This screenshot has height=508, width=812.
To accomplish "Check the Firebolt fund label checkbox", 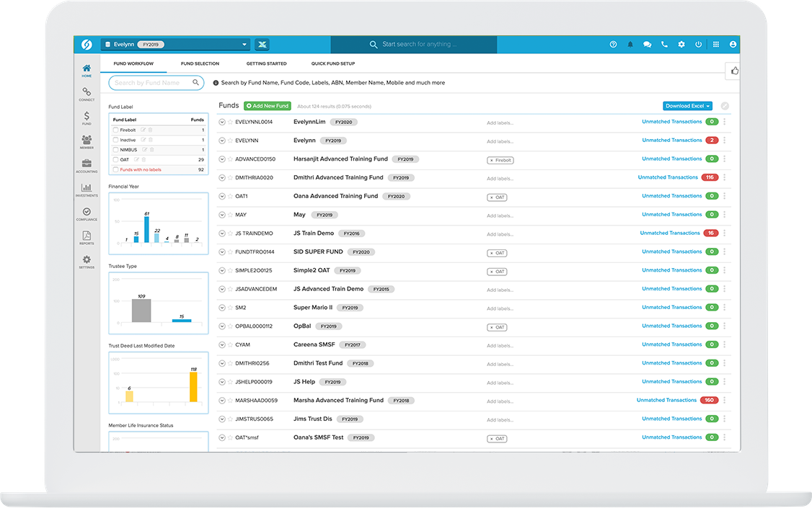I will pos(115,130).
